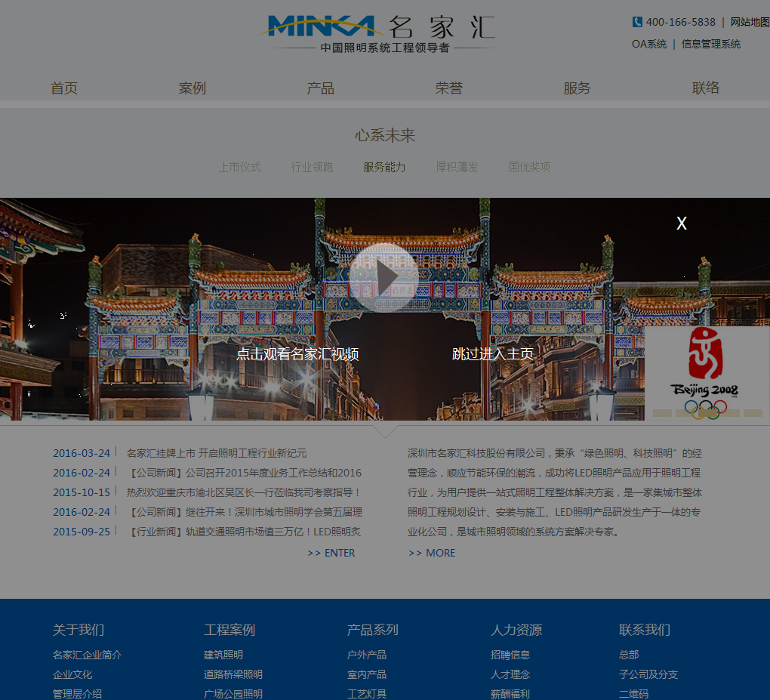Switch to the 厚积薄发 tab
The height and width of the screenshot is (700, 770).
point(457,168)
